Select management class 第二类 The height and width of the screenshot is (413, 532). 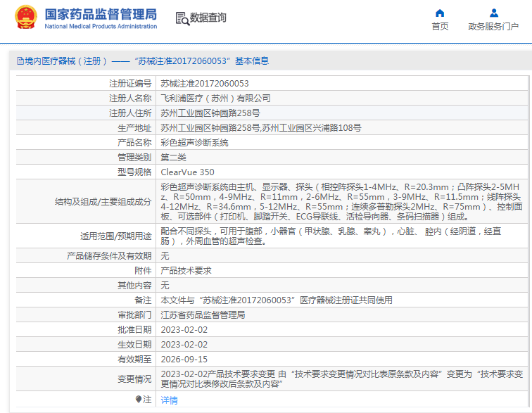coord(173,158)
